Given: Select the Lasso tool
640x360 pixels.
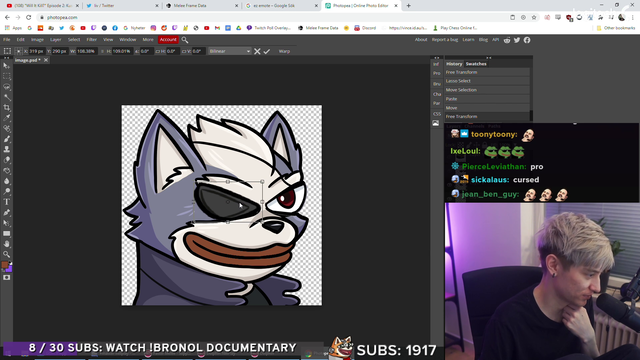Looking at the screenshot, I should pos(7,87).
